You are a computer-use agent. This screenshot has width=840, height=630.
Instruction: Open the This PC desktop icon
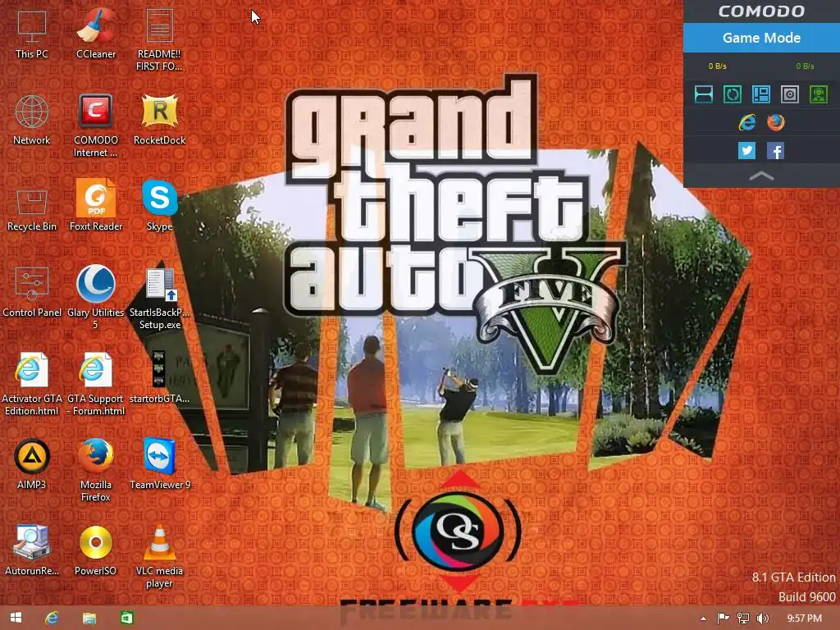coord(32,34)
